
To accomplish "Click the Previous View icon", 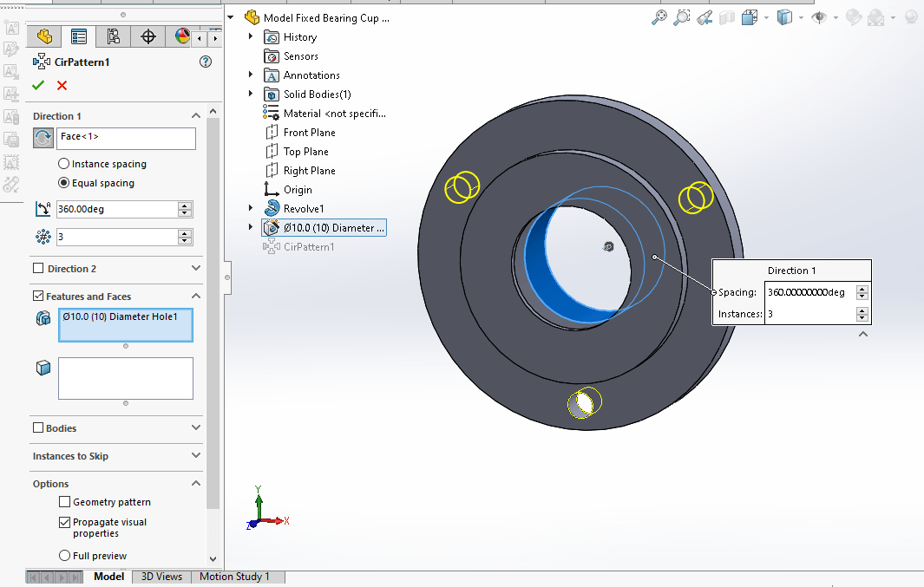I will pos(704,16).
